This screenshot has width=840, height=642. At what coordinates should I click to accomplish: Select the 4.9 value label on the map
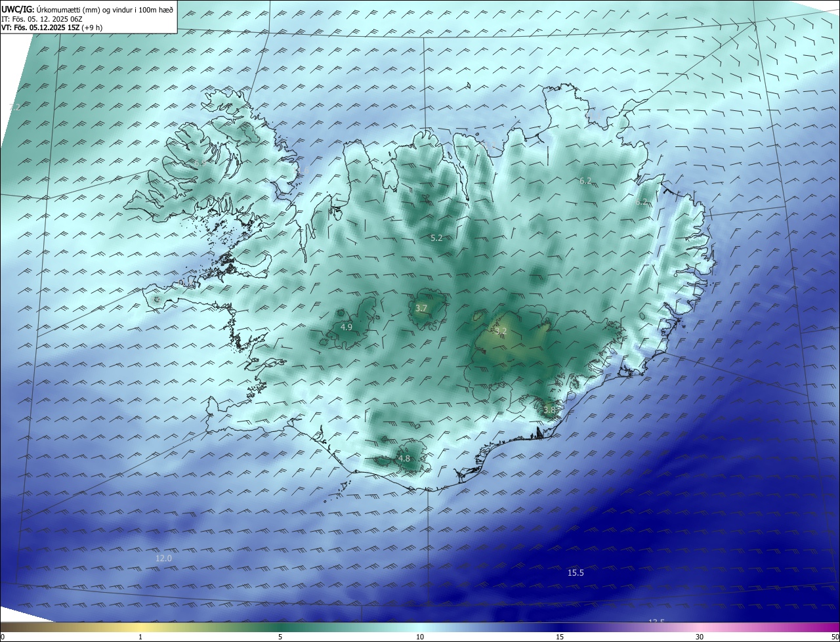pos(346,327)
